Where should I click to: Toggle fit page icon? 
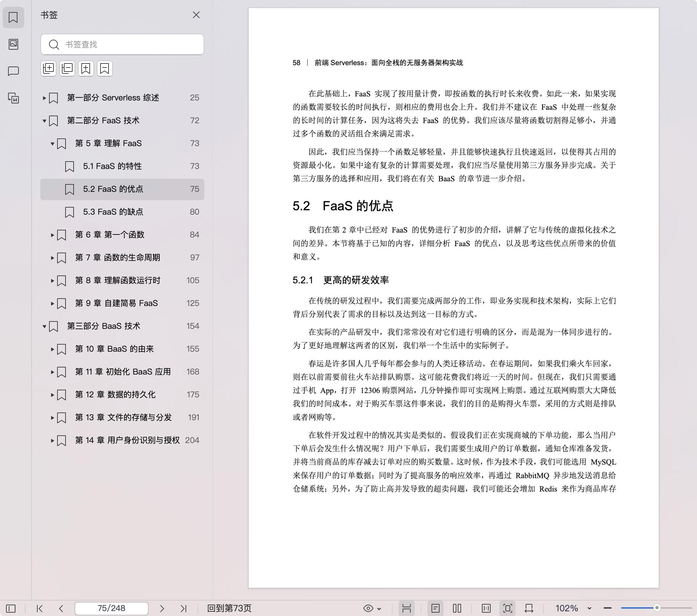click(x=508, y=609)
